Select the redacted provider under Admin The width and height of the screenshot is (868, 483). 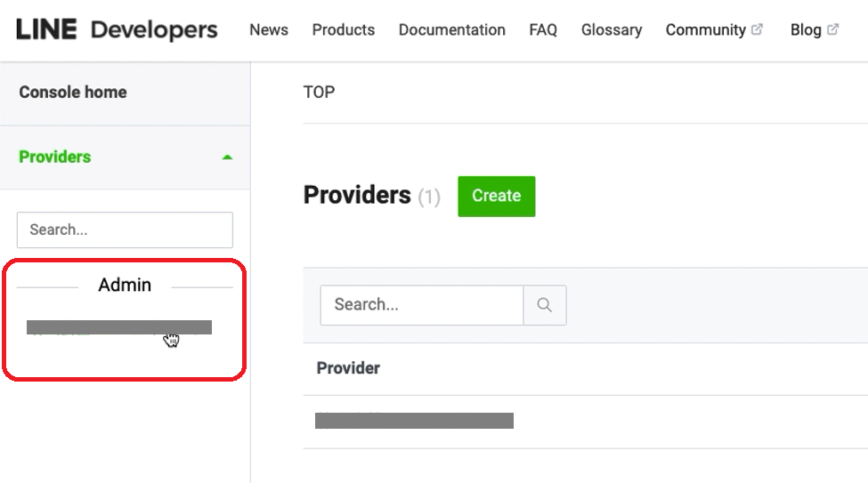pyautogui.click(x=119, y=327)
